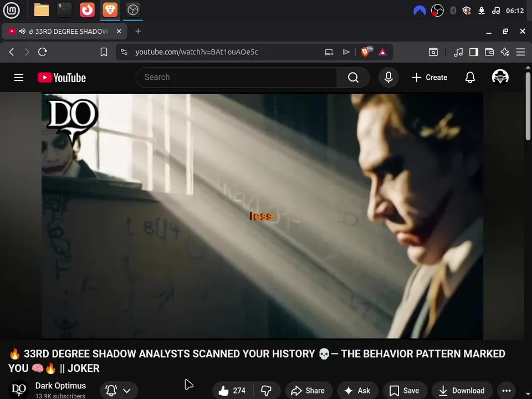This screenshot has width=532, height=399.
Task: Share this video
Action: (x=309, y=391)
